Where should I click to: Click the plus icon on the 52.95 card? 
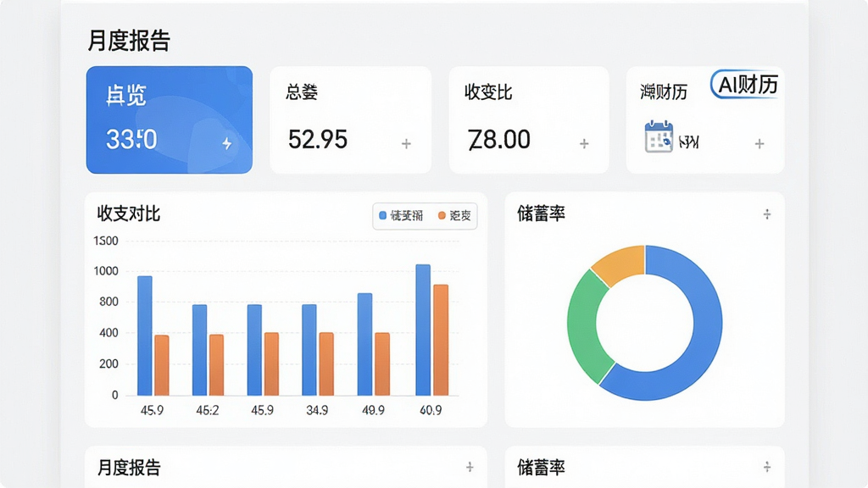click(406, 144)
